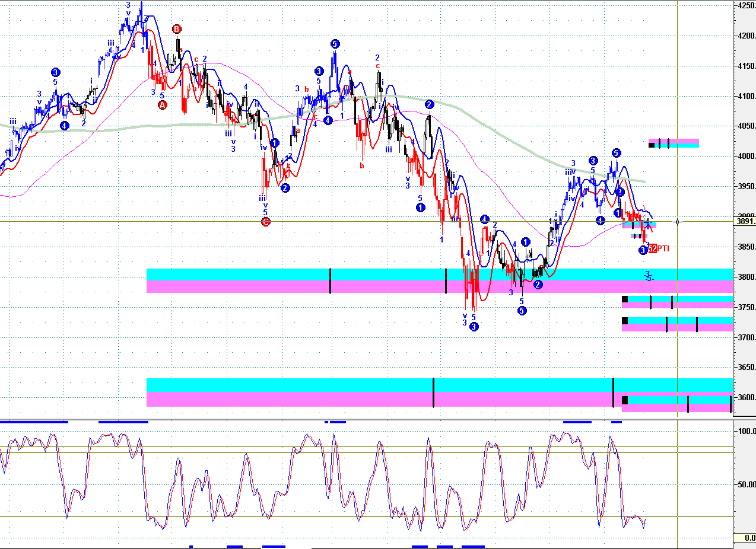Select the black square on the 3725 target band
756x549 pixels.
tap(625, 321)
